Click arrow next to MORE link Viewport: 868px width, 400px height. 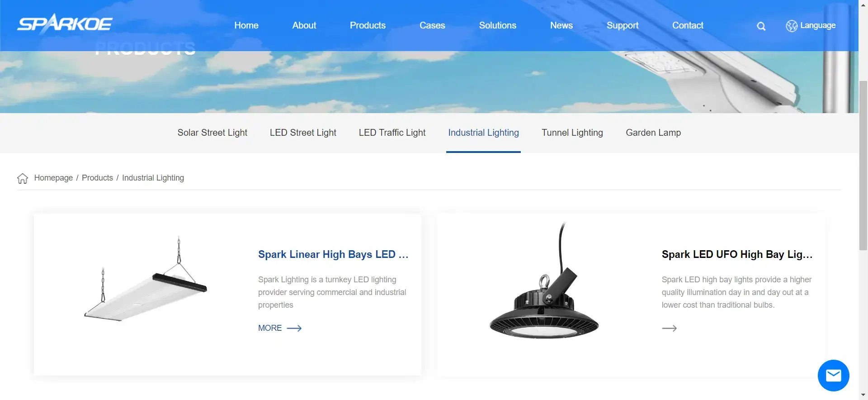[x=294, y=328]
